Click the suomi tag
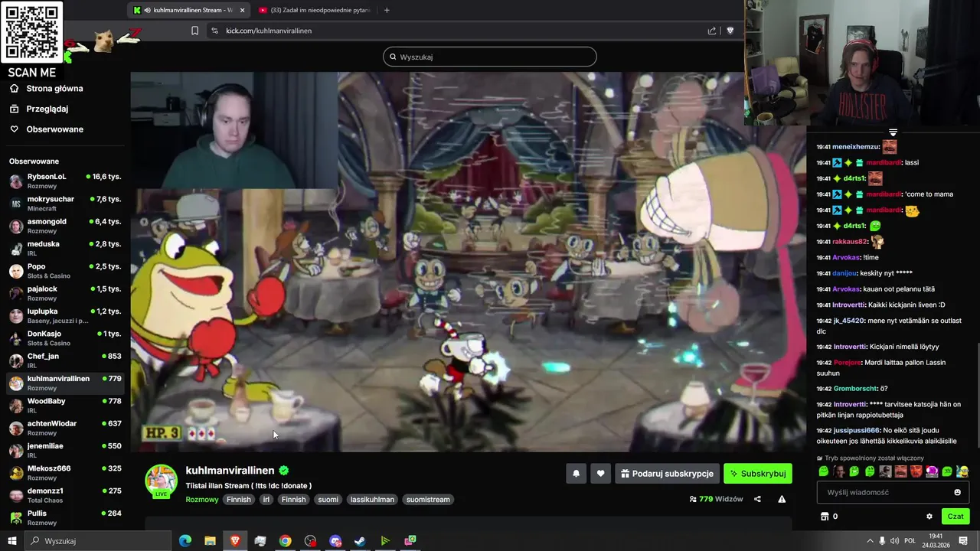Viewport: 980px width, 551px height. click(x=328, y=500)
